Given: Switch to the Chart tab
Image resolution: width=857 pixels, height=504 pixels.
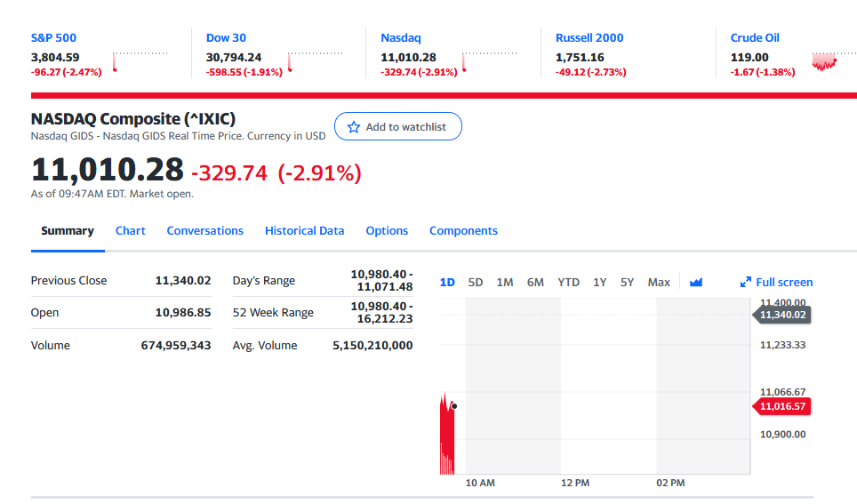Looking at the screenshot, I should (x=130, y=231).
